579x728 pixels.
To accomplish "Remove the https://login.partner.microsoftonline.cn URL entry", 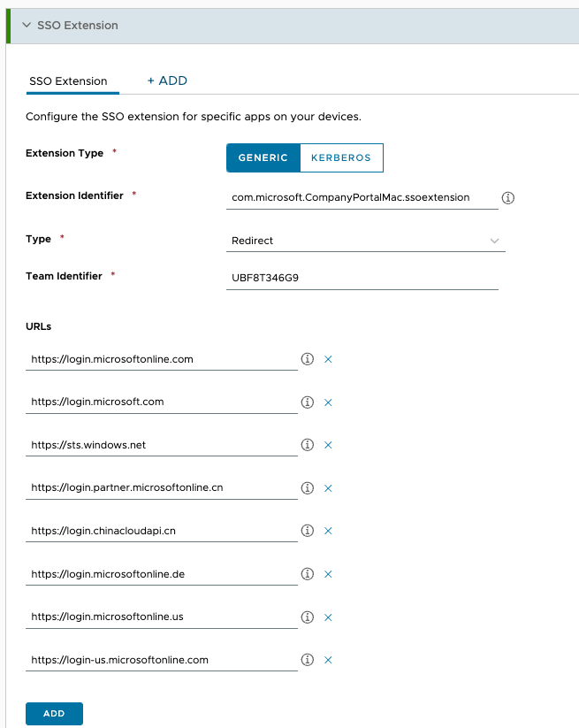I will pyautogui.click(x=328, y=487).
